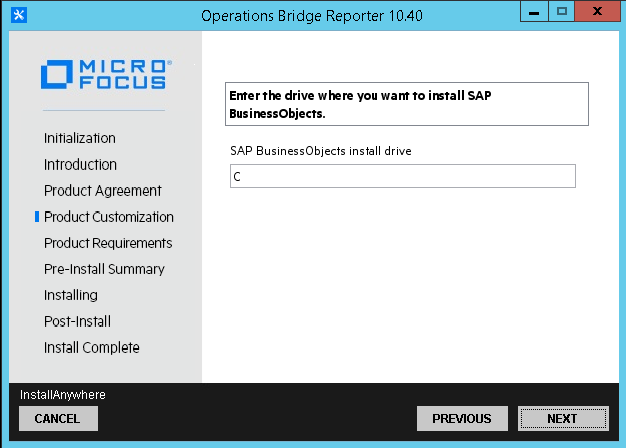This screenshot has height=448, width=626.
Task: Click the 'Enter the drive' instruction text
Action: (360, 104)
